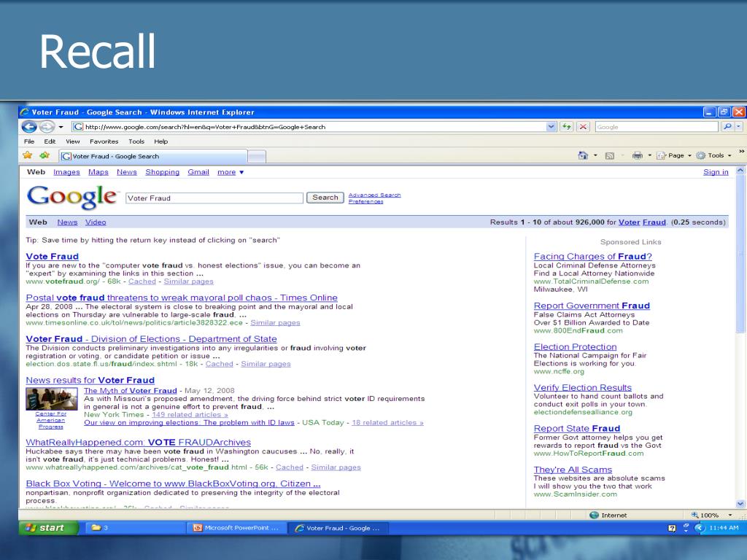Expand the Google 'more' dropdown
This screenshot has width=747, height=560.
tap(231, 172)
